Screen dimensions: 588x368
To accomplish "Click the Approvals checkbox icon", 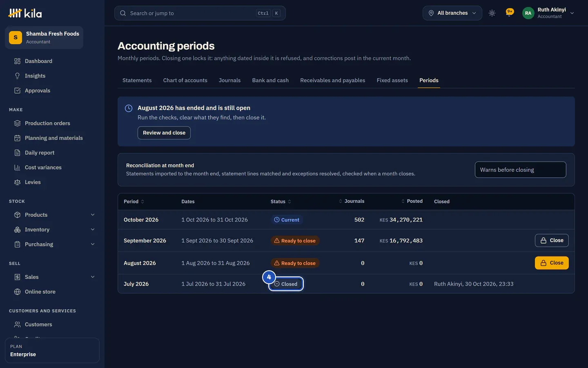I will 17,90.
